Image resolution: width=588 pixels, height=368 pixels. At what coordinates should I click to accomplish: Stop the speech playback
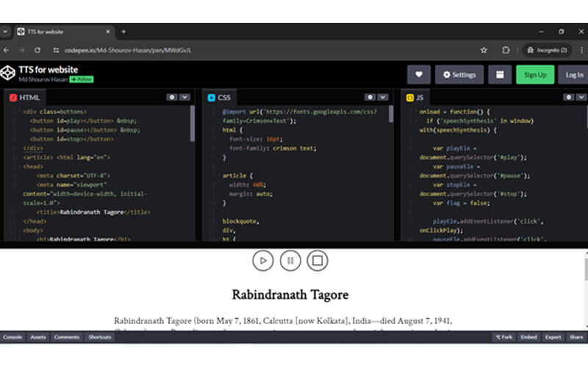[x=317, y=261]
